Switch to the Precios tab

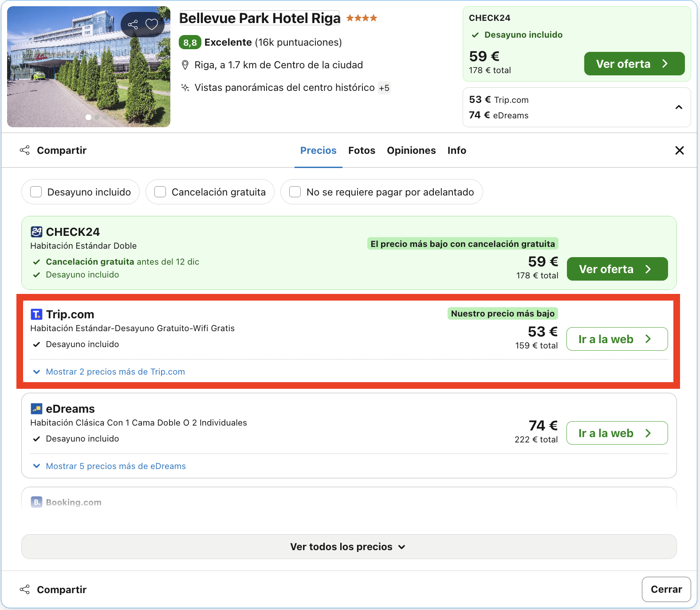click(319, 151)
